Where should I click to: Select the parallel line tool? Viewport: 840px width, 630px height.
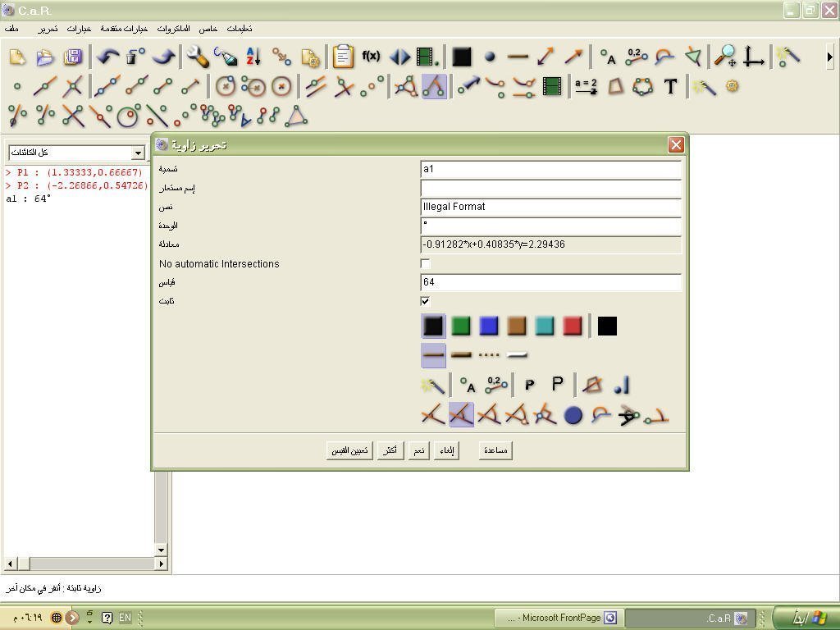[x=316, y=86]
